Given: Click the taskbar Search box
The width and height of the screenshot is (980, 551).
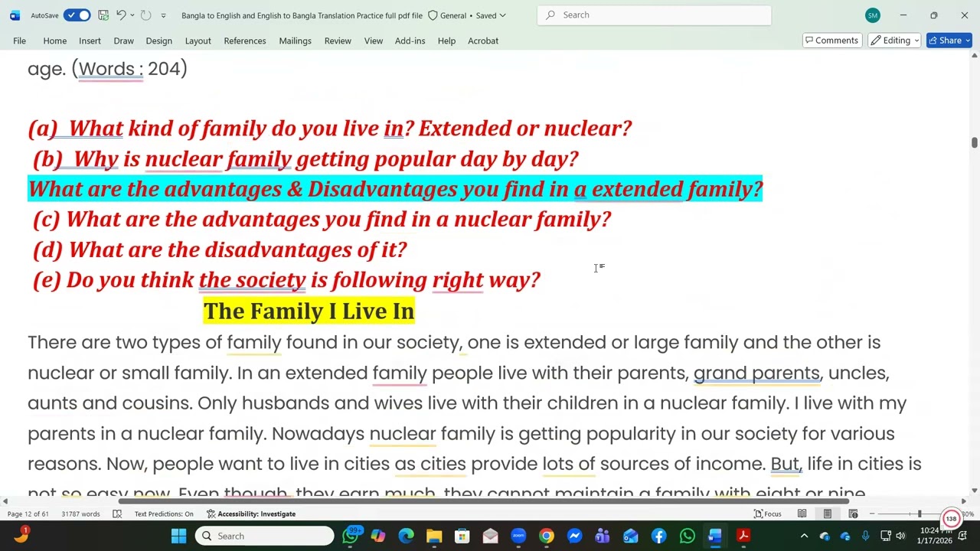Looking at the screenshot, I should pyautogui.click(x=264, y=536).
